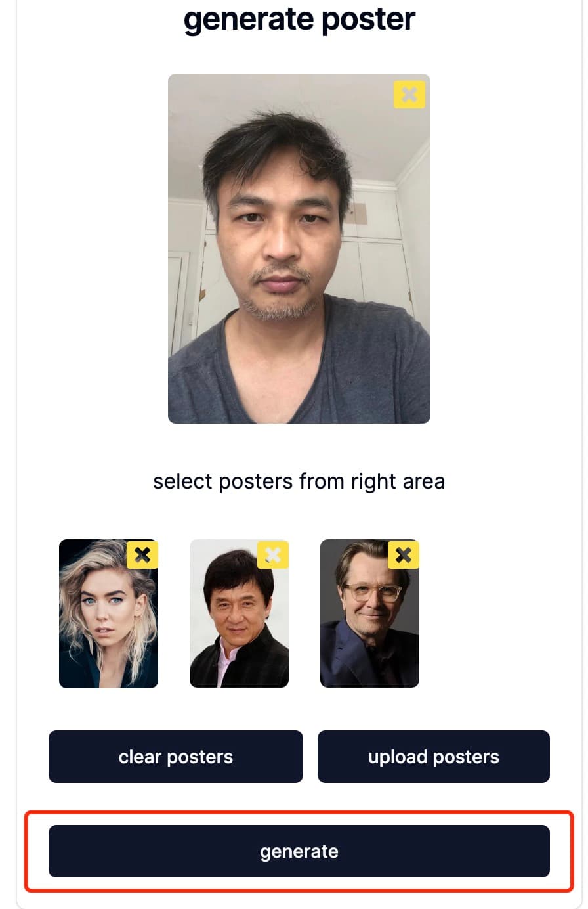Wipe all selected posters with 'clear posters'
The height and width of the screenshot is (909, 588).
tap(176, 757)
